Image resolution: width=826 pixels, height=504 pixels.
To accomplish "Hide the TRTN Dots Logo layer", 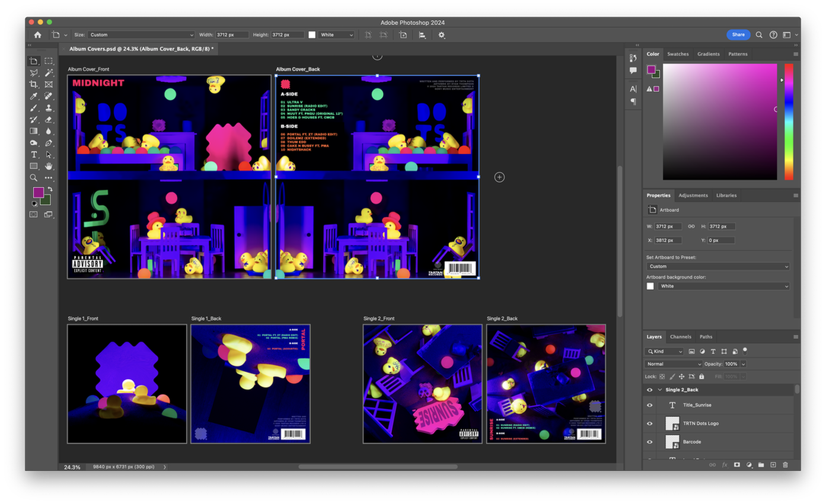I will (x=650, y=423).
